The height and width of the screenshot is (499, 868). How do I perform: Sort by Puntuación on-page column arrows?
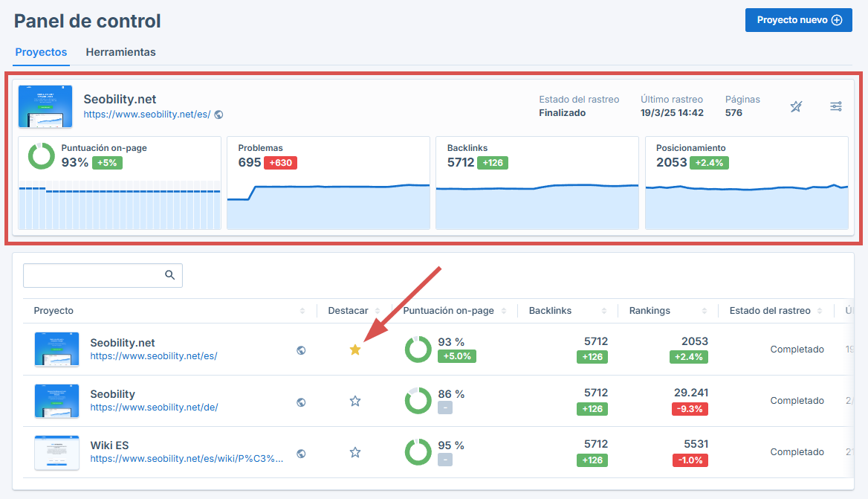[504, 311]
